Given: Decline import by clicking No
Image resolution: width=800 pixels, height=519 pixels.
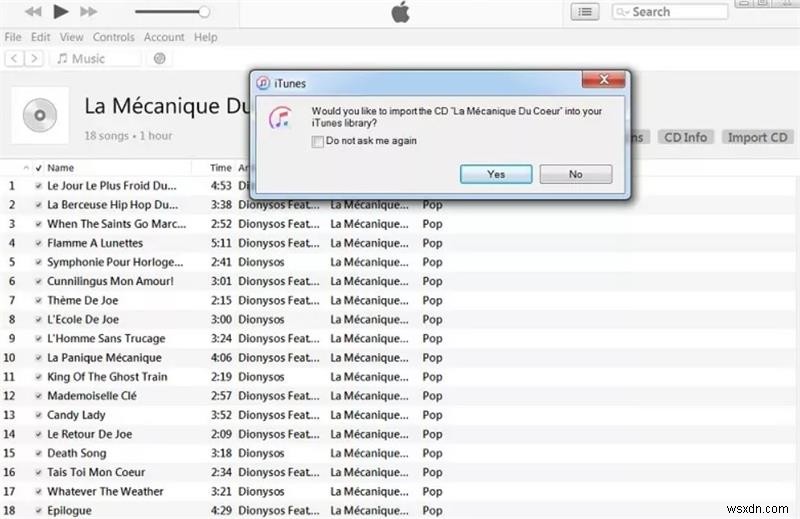Looking at the screenshot, I should point(576,174).
